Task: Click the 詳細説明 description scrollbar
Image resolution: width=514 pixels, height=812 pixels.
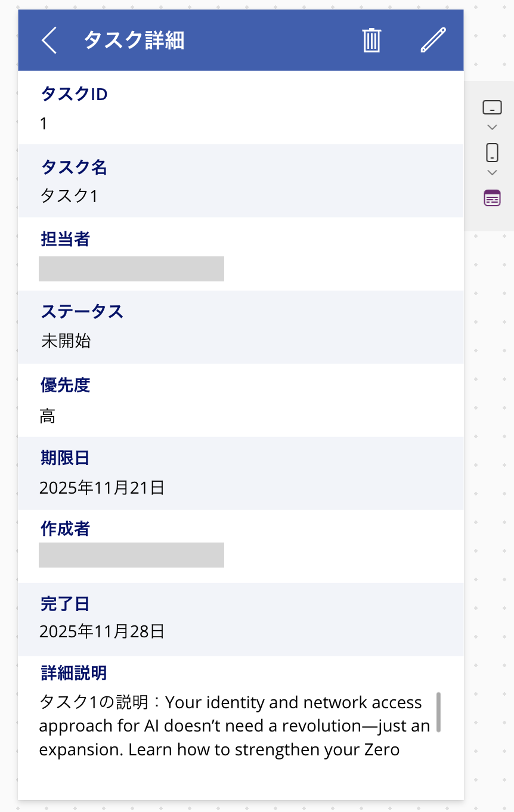Action: tap(439, 712)
